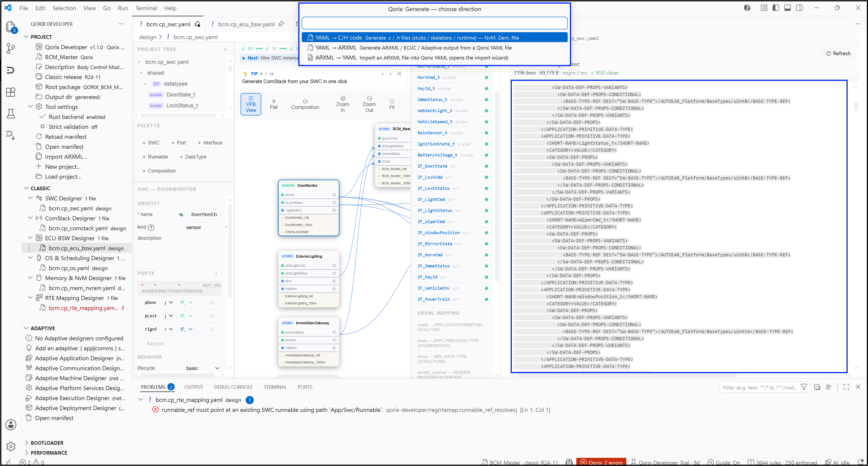Collapse the PROJECT section
868x466 pixels.
26,37
